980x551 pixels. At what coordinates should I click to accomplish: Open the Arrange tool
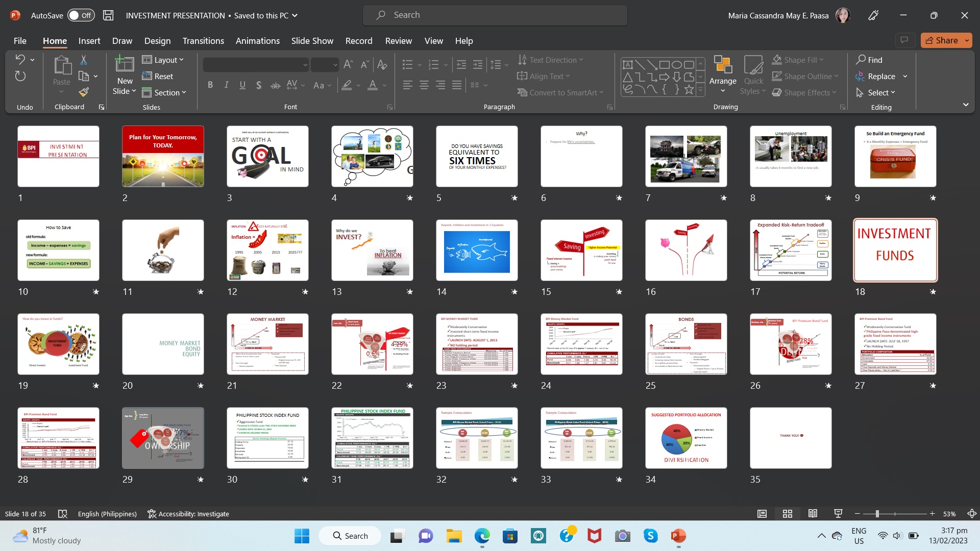click(x=723, y=76)
